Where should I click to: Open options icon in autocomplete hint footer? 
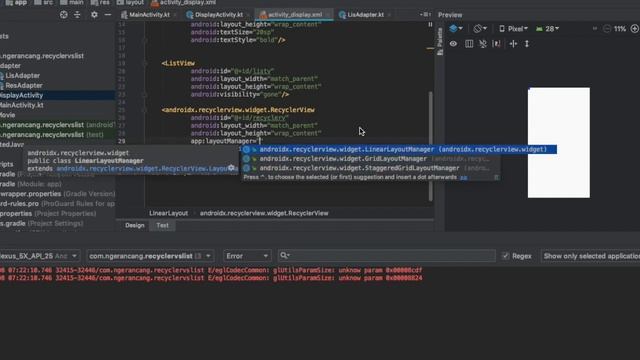pos(496,178)
